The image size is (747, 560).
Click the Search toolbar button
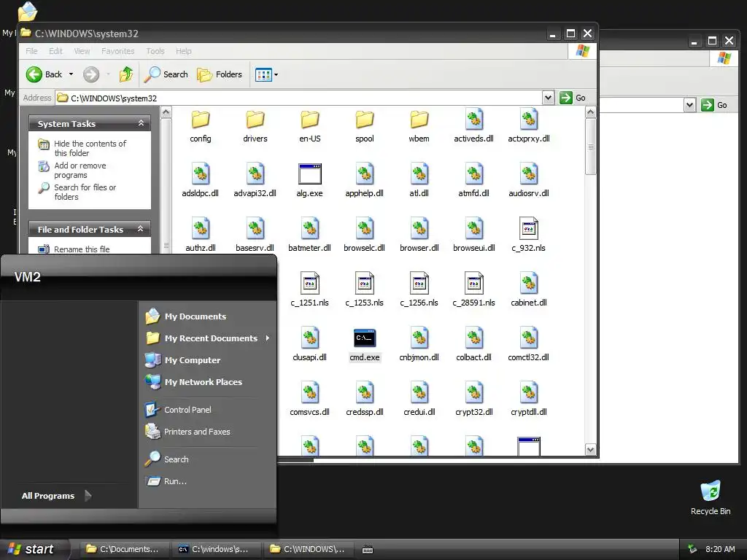click(x=166, y=74)
